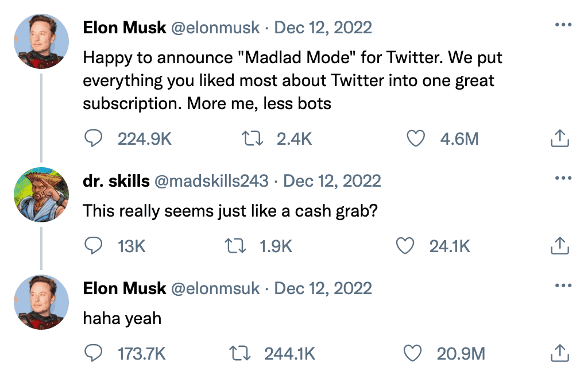Open the @elonmsuk profile handle
The width and height of the screenshot is (588, 378).
[216, 288]
